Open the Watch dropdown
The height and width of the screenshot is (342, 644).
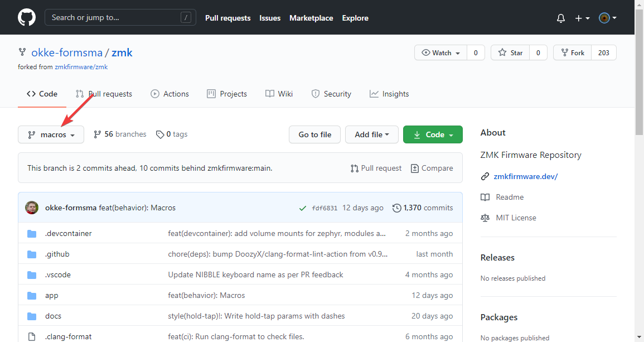(440, 52)
